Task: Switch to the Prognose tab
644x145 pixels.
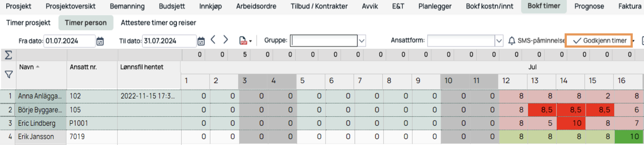Action: tap(589, 6)
